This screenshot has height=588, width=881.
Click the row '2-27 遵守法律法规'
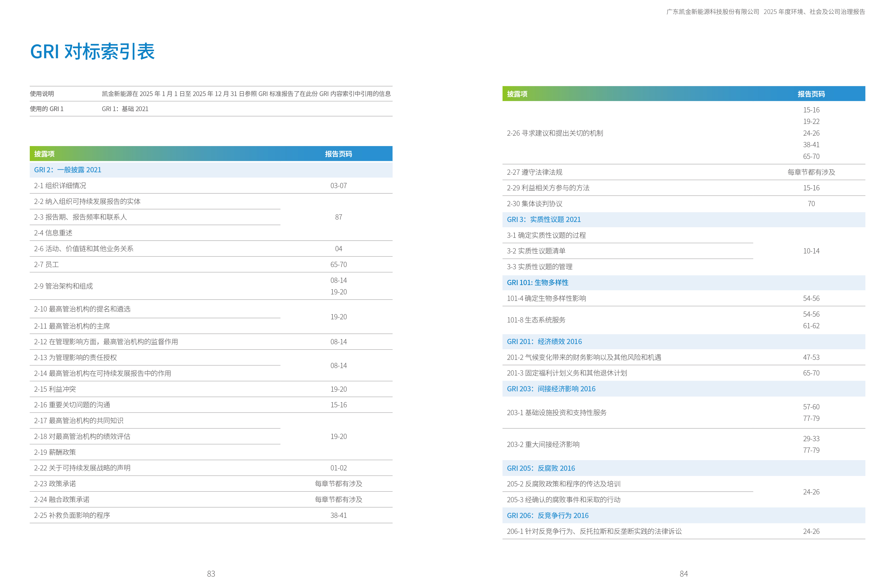(534, 172)
